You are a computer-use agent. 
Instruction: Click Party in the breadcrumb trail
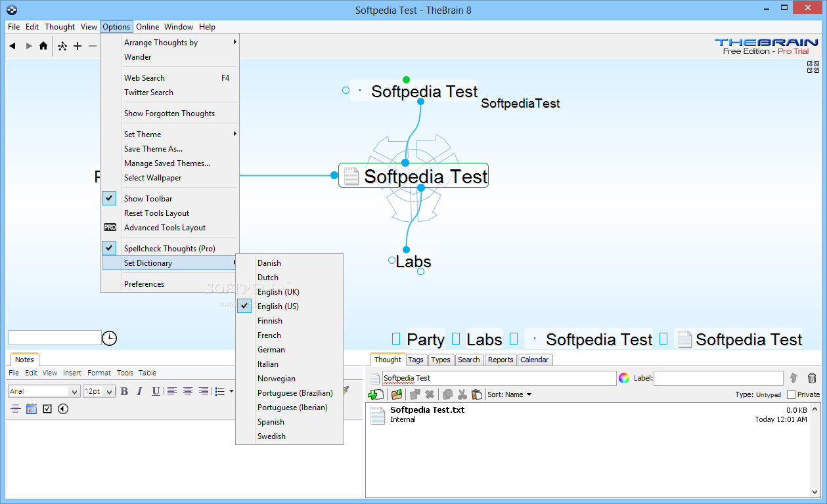click(426, 339)
